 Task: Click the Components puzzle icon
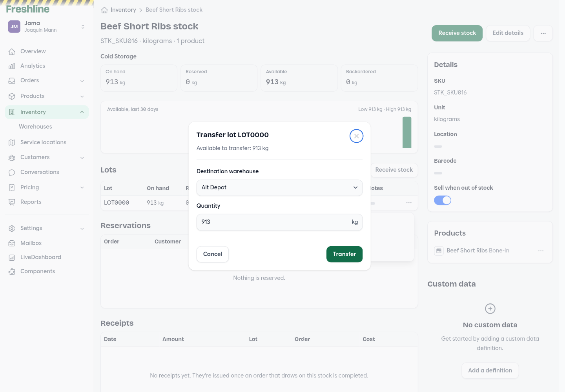point(12,271)
